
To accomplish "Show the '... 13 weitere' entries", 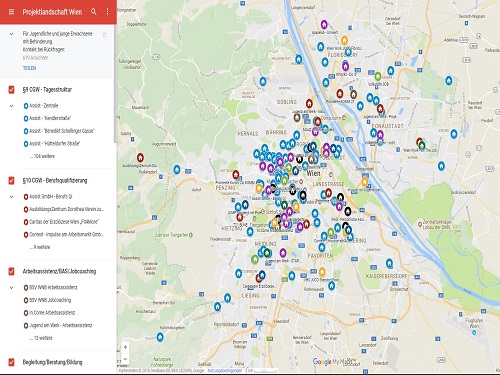I will (x=41, y=338).
